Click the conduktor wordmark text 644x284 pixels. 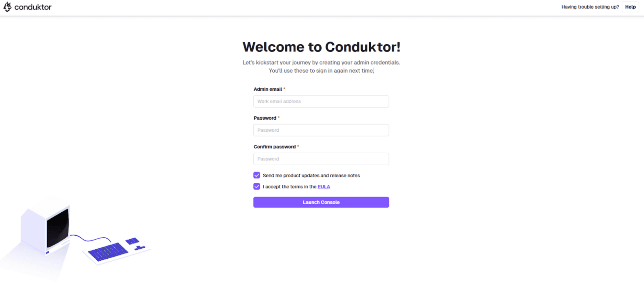33,7
